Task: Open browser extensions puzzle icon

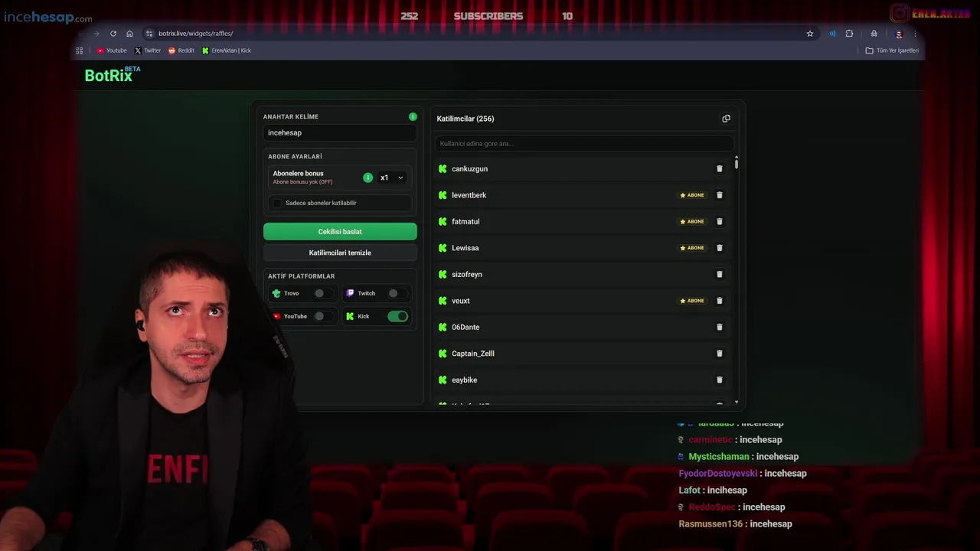Action: pos(849,34)
